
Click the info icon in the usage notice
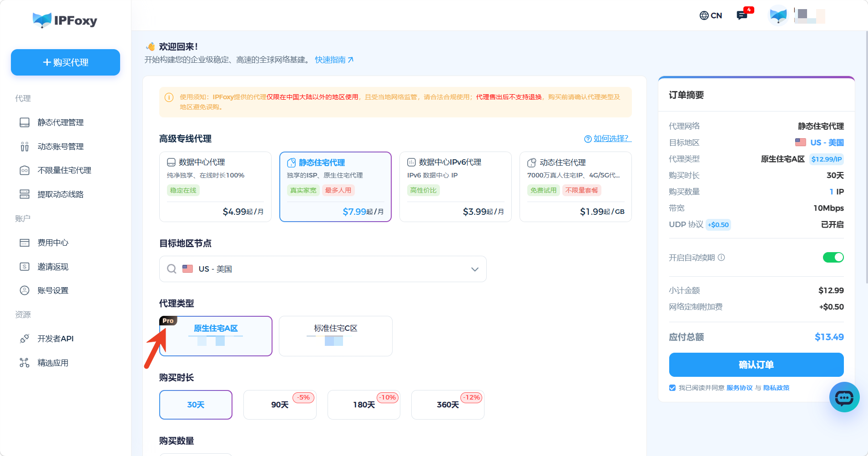point(169,97)
